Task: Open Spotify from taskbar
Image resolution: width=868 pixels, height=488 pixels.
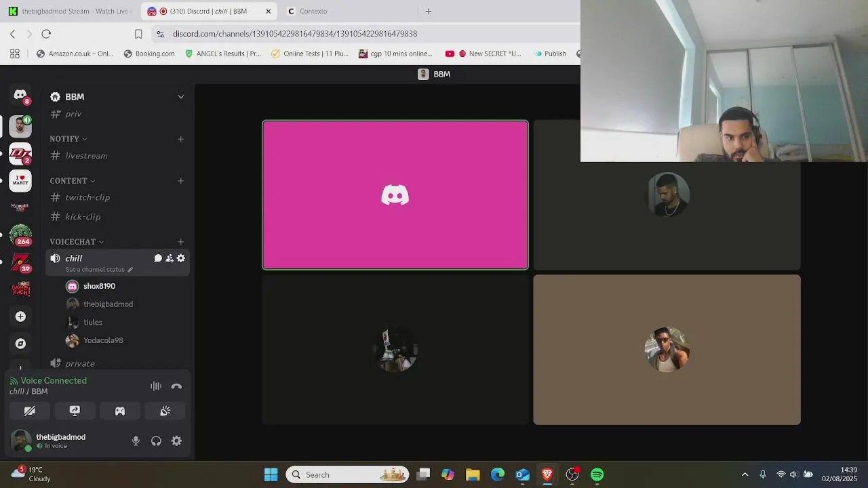Action: click(x=597, y=474)
